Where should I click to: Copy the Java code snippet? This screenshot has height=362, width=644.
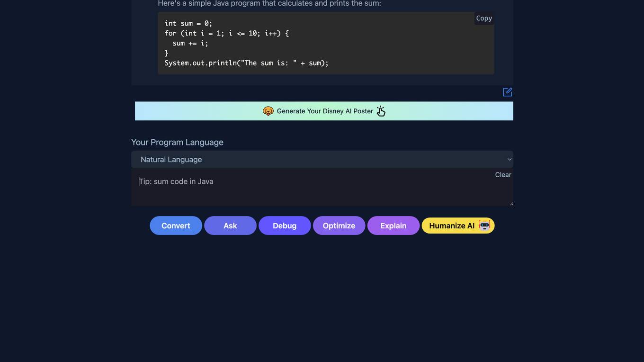point(484,18)
